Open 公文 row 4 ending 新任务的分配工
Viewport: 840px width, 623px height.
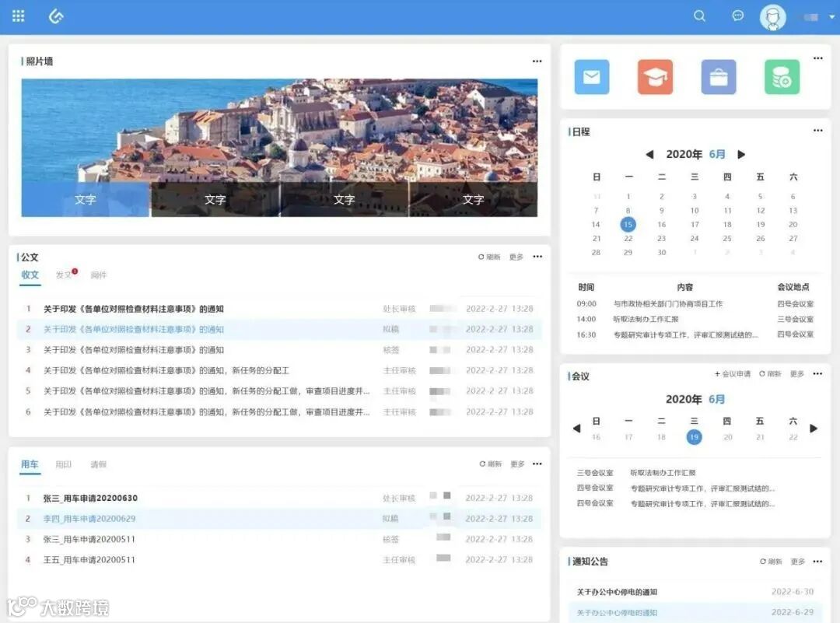point(279,371)
